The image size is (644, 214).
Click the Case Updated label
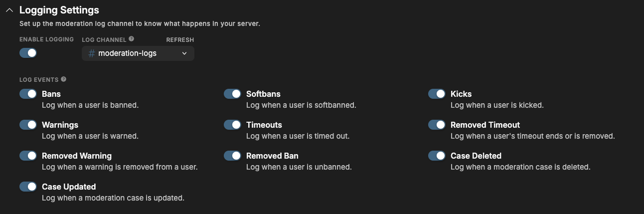69,187
